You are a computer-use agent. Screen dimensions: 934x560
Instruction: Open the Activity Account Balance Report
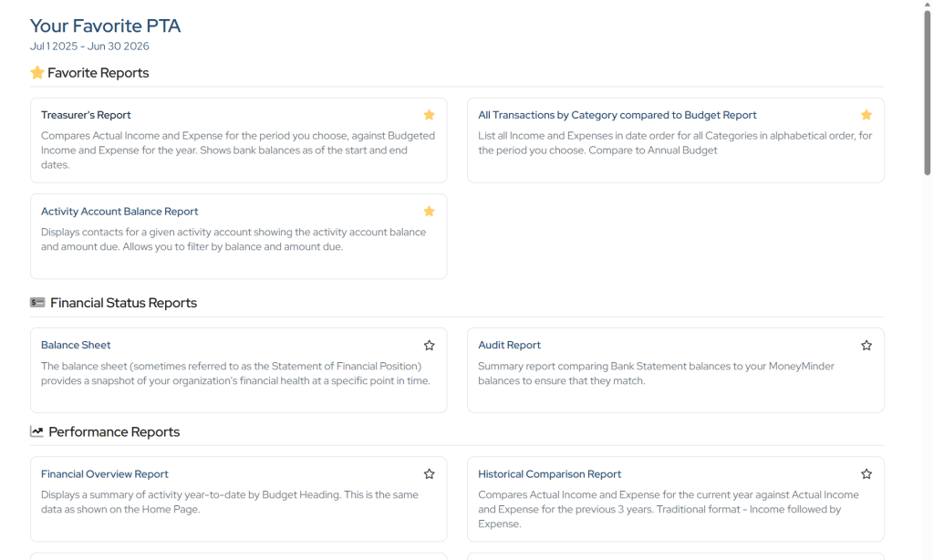pos(119,212)
